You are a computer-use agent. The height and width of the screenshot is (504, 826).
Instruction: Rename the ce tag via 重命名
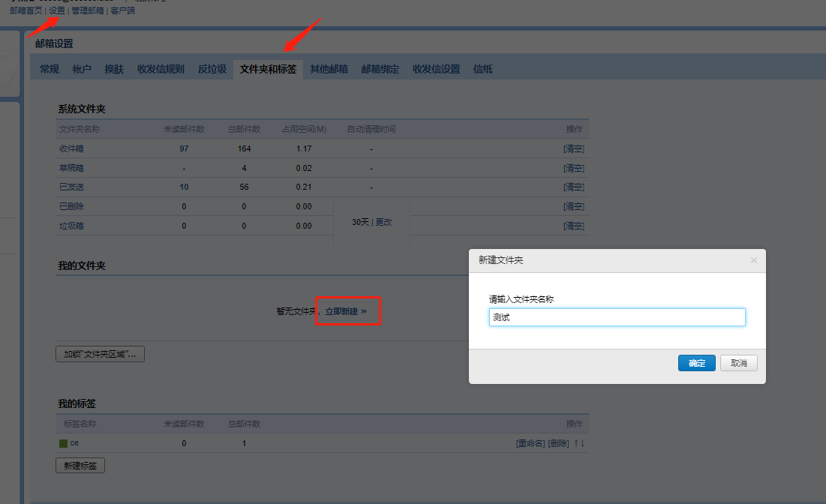530,443
